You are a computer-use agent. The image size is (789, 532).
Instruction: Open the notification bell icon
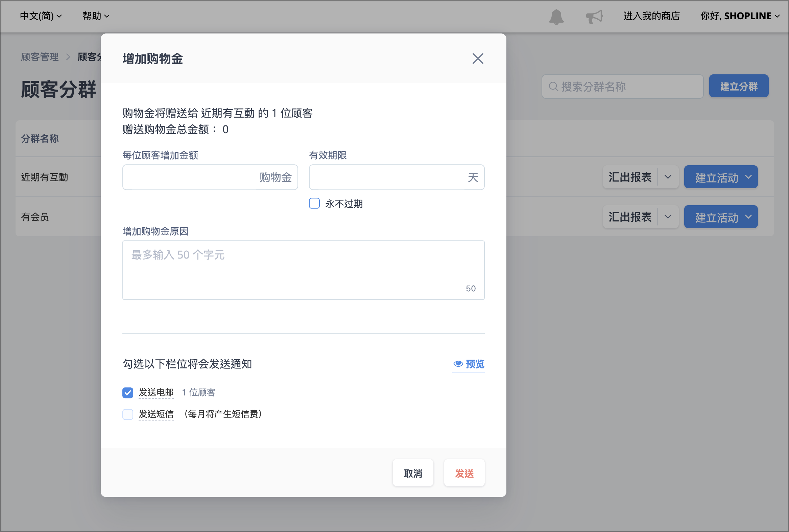(556, 17)
